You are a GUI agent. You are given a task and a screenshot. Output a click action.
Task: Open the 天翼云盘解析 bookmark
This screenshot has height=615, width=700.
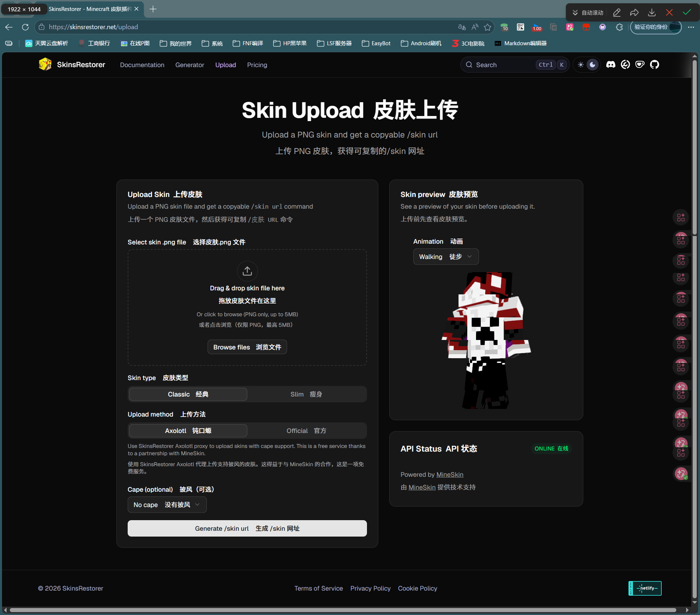(47, 43)
